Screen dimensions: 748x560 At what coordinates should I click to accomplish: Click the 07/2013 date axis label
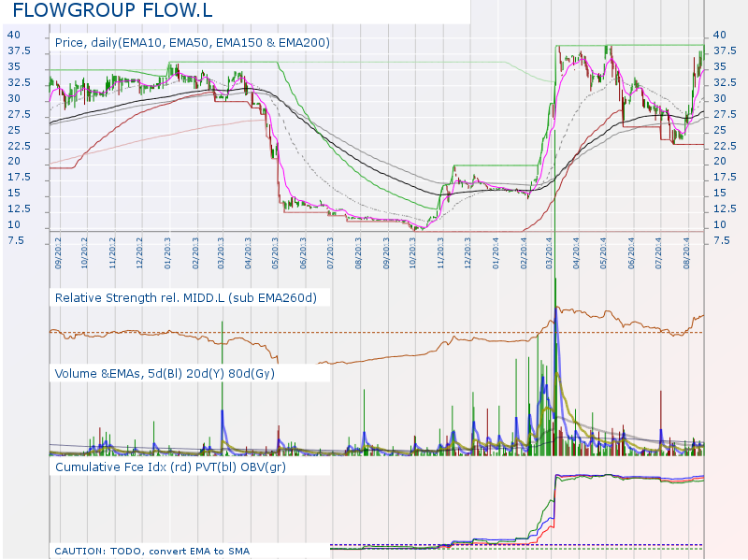pyautogui.click(x=330, y=253)
